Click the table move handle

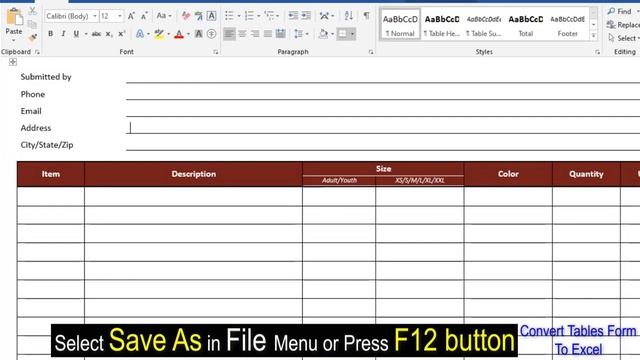tap(13, 62)
